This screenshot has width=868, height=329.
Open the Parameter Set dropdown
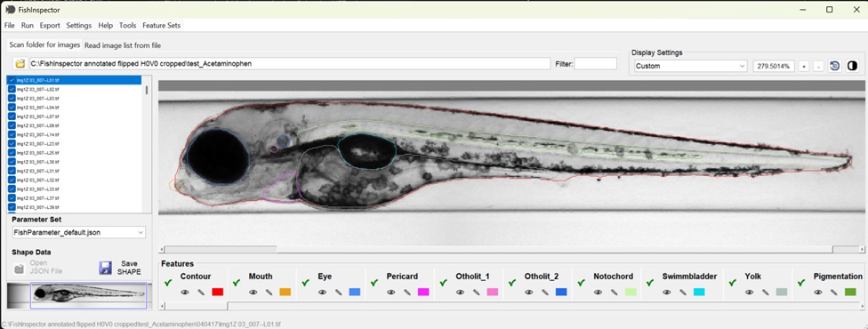coord(78,233)
